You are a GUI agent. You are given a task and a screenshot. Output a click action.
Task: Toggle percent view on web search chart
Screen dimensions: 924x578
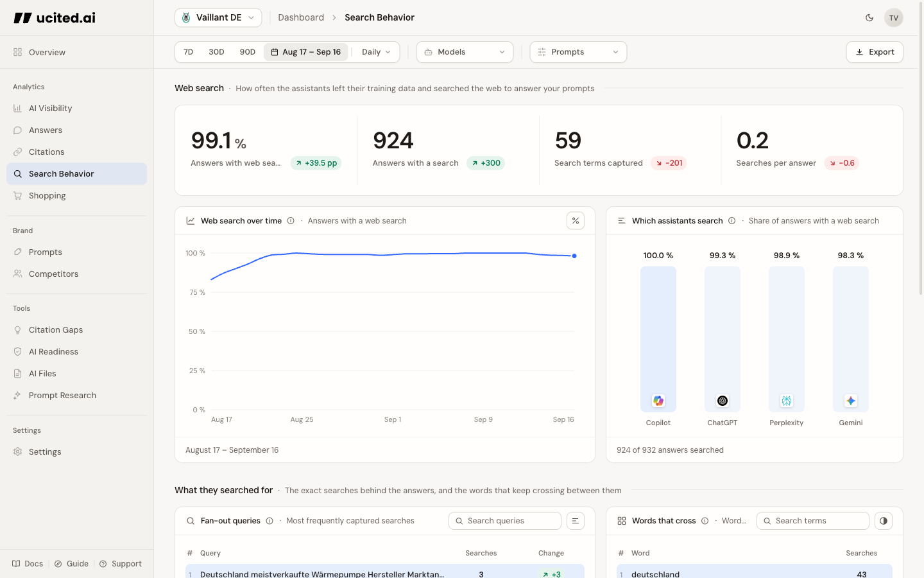coord(576,220)
